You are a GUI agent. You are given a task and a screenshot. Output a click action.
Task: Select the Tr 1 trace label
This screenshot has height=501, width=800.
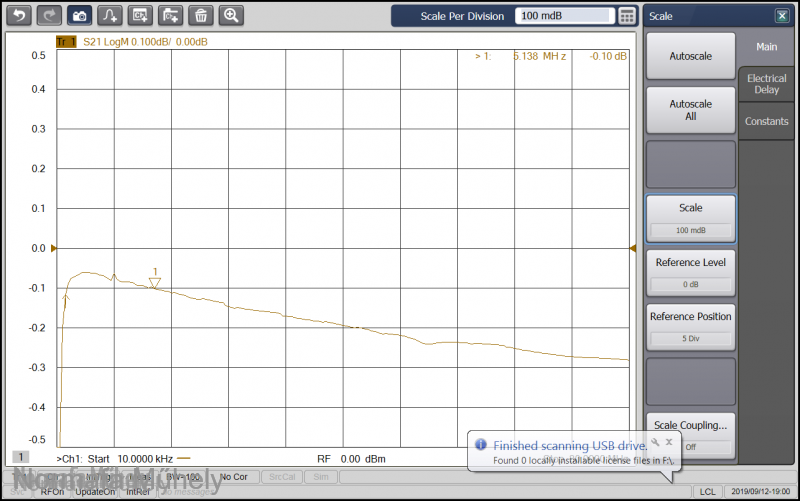pos(66,42)
